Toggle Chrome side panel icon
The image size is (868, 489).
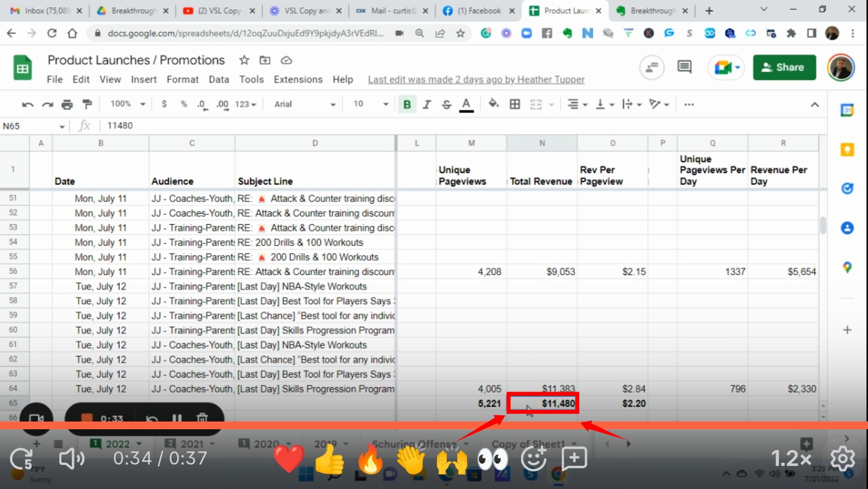(x=811, y=33)
